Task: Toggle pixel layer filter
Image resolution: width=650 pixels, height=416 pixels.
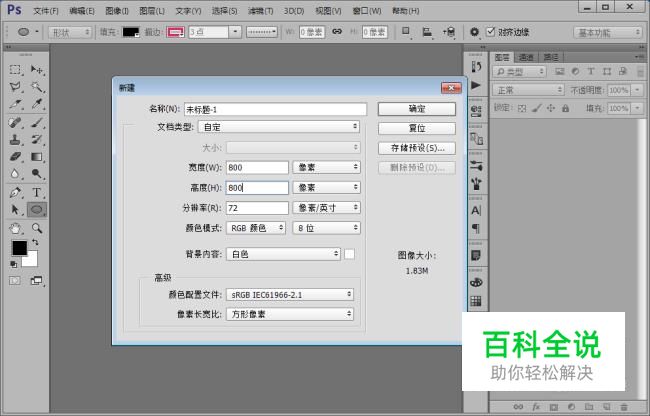Action: [x=560, y=72]
